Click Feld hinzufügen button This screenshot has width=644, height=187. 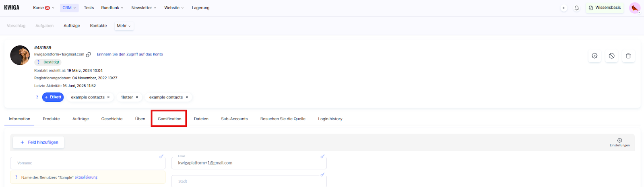(39, 142)
